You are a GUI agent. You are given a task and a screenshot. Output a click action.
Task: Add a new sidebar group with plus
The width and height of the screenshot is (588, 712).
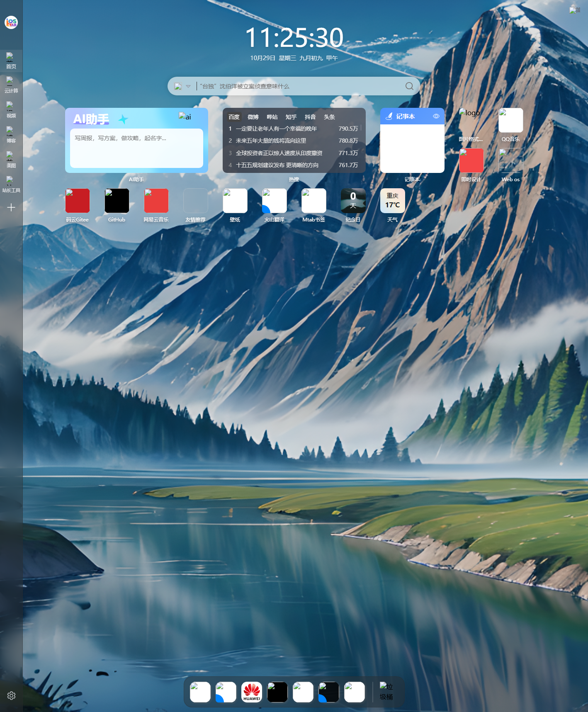pos(11,207)
